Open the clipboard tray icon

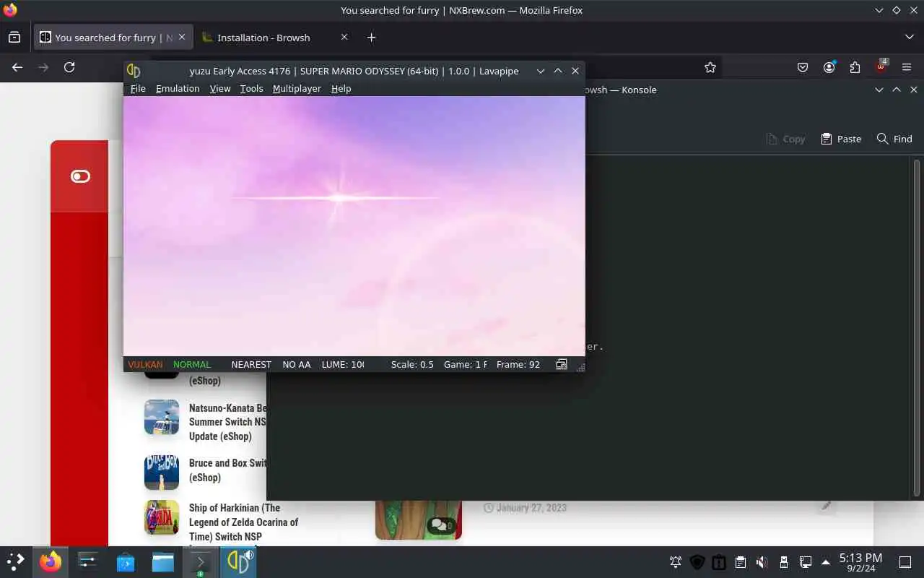[741, 562]
